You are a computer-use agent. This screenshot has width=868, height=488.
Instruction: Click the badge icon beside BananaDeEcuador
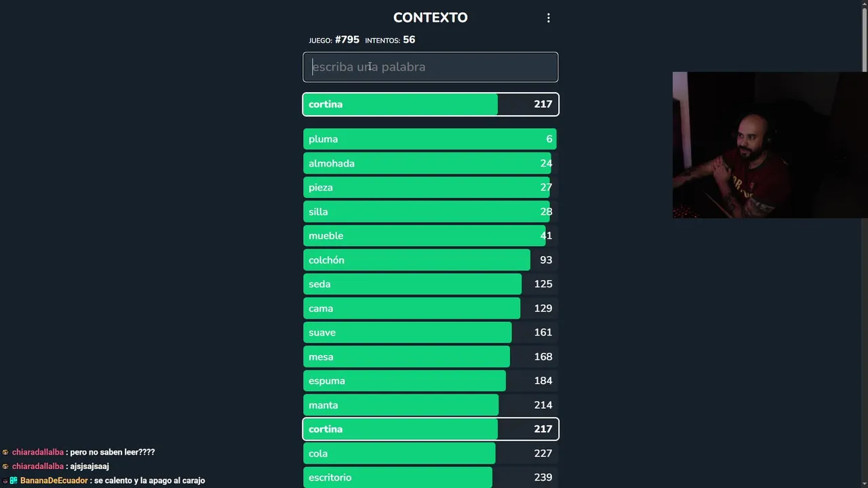[13, 481]
